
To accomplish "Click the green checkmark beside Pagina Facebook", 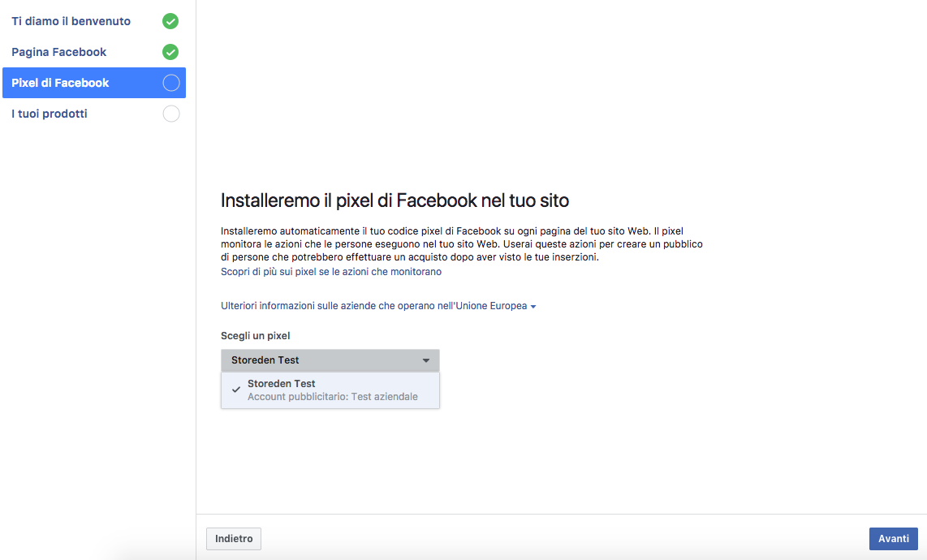I will click(x=170, y=52).
